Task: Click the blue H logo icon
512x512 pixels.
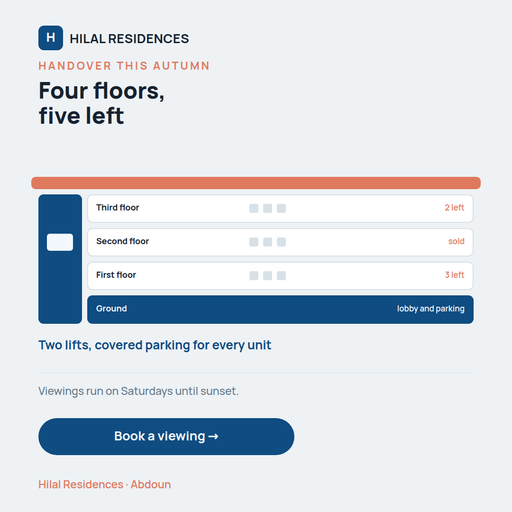Action: click(51, 38)
